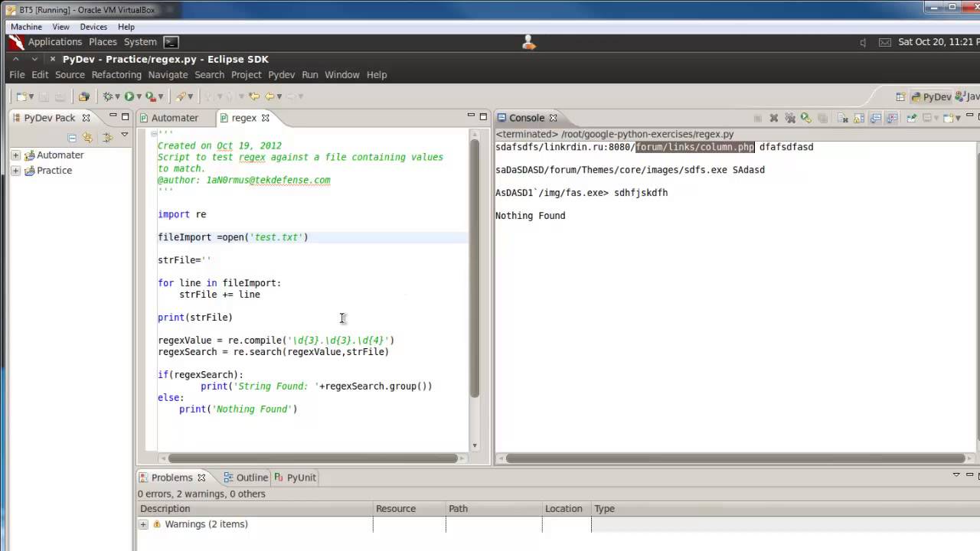Open Package Explorer view menu triangle

click(x=125, y=135)
